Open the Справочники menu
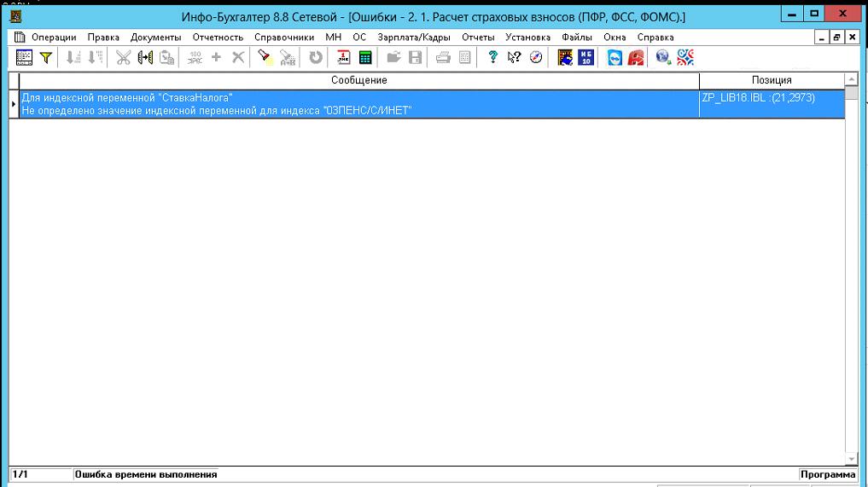Image resolution: width=868 pixels, height=487 pixels. click(x=284, y=37)
